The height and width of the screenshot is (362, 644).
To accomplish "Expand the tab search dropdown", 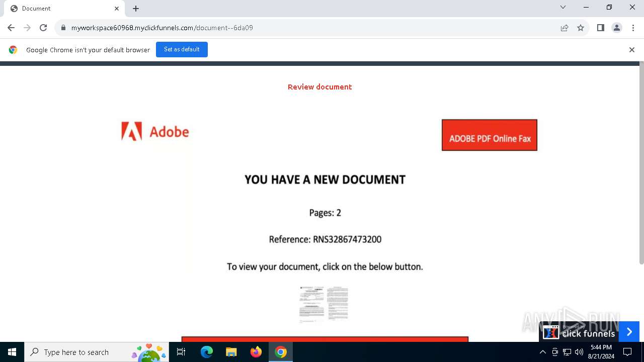I will 563,7.
